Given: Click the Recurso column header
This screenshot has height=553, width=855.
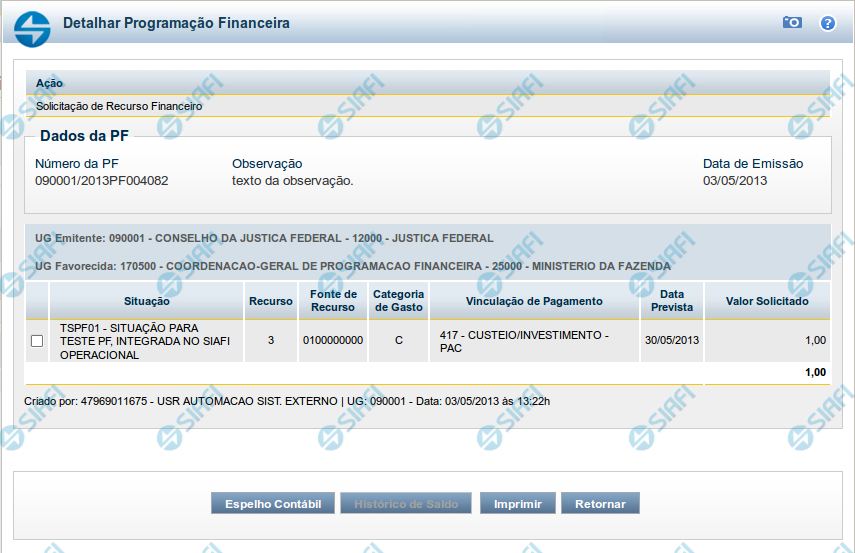Looking at the screenshot, I should (271, 301).
